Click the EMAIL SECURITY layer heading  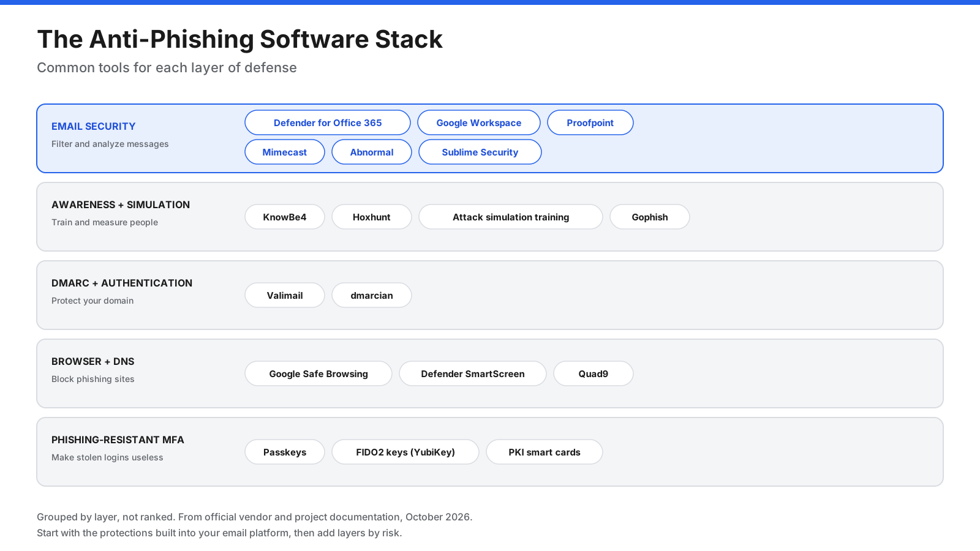coord(94,126)
